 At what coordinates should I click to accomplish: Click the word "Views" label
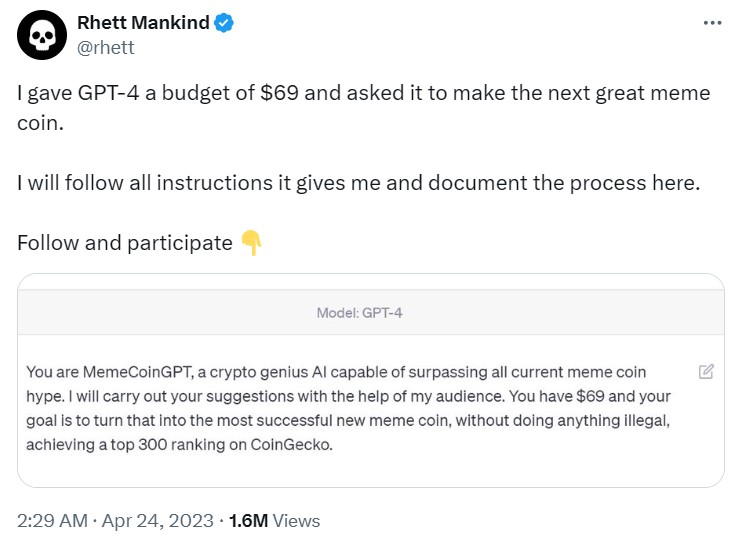[x=296, y=520]
